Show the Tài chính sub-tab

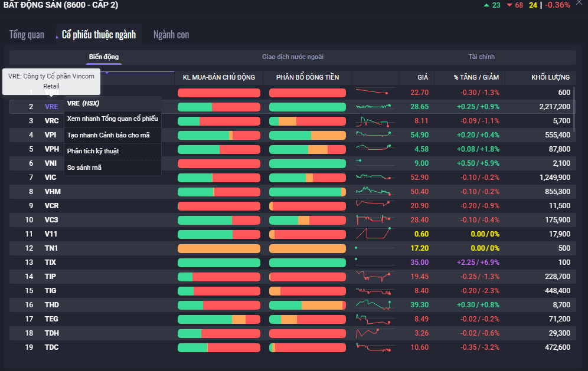tap(482, 57)
